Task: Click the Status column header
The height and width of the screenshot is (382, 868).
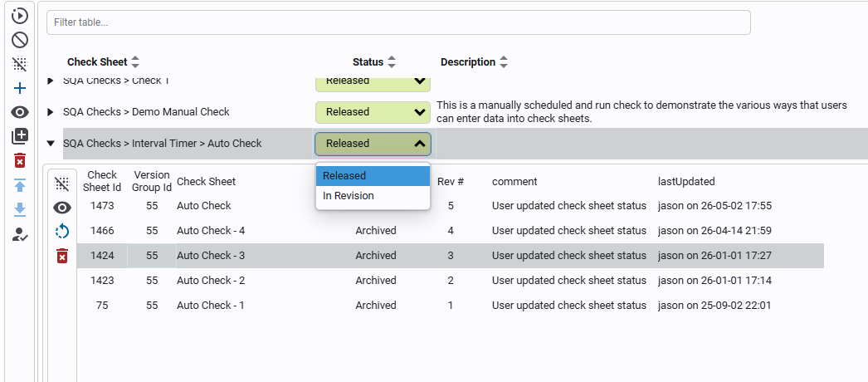Action: [368, 62]
